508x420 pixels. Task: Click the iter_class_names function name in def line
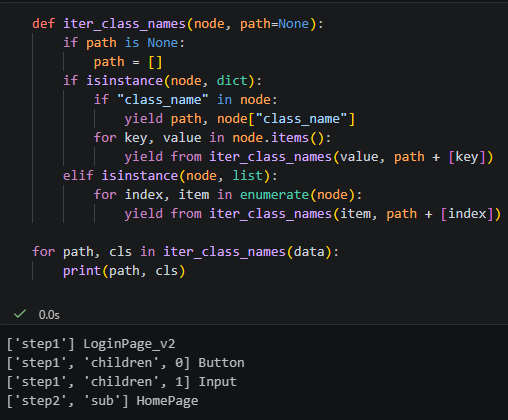point(124,24)
